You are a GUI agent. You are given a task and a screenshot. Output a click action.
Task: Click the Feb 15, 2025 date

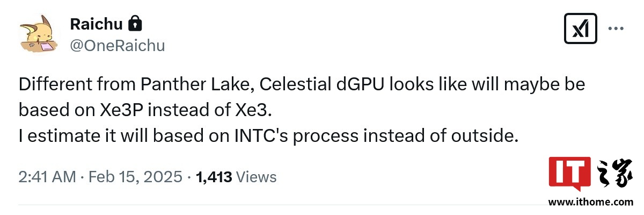pyautogui.click(x=136, y=177)
